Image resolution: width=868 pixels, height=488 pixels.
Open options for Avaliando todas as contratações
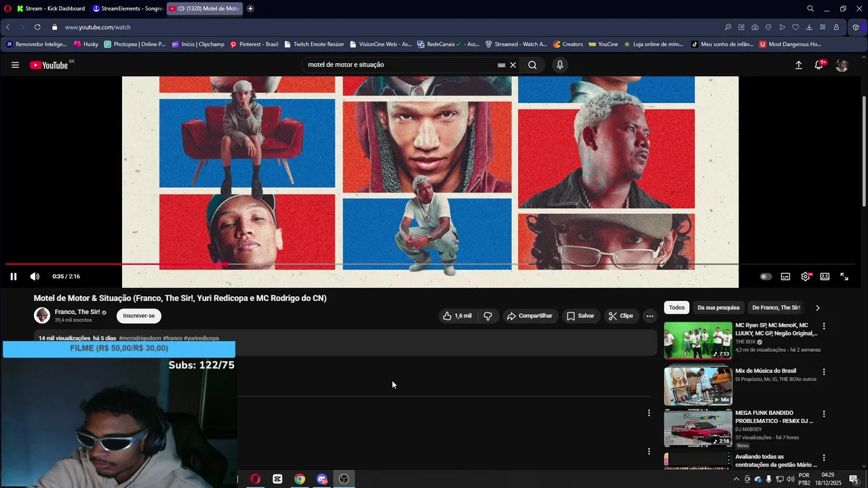(824, 458)
